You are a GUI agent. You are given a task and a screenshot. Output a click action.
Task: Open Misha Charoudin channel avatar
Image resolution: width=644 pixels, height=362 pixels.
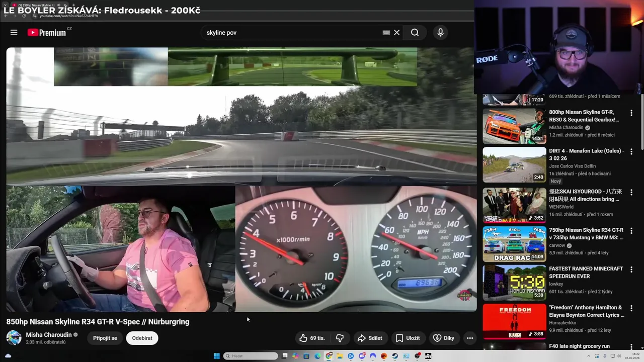click(x=14, y=337)
